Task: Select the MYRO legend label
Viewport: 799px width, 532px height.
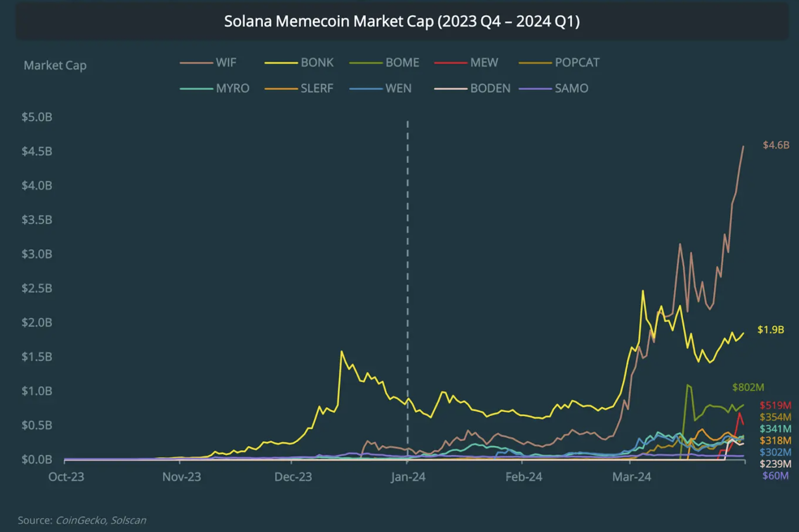Action: (232, 88)
